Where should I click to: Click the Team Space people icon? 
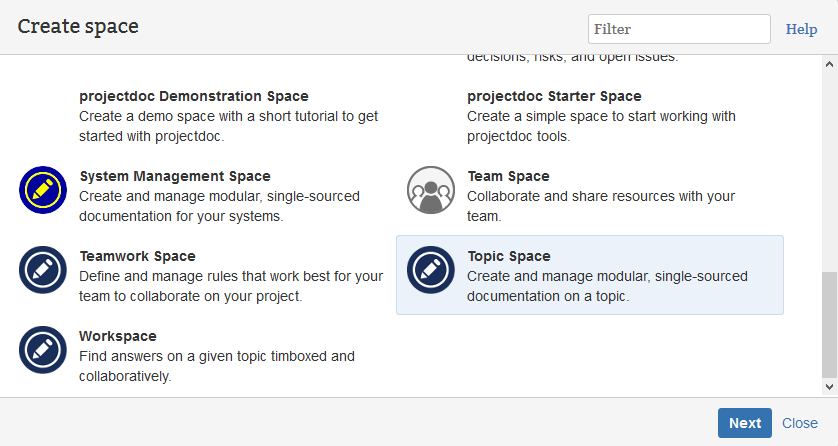pos(431,190)
